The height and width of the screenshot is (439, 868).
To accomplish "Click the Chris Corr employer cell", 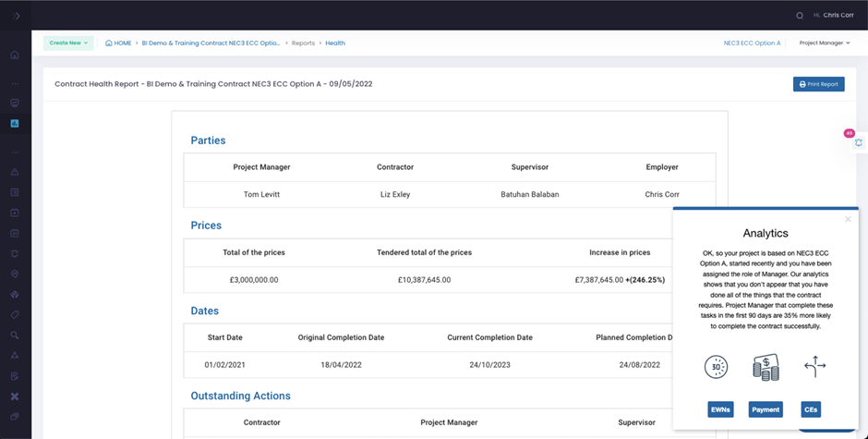I will [662, 195].
